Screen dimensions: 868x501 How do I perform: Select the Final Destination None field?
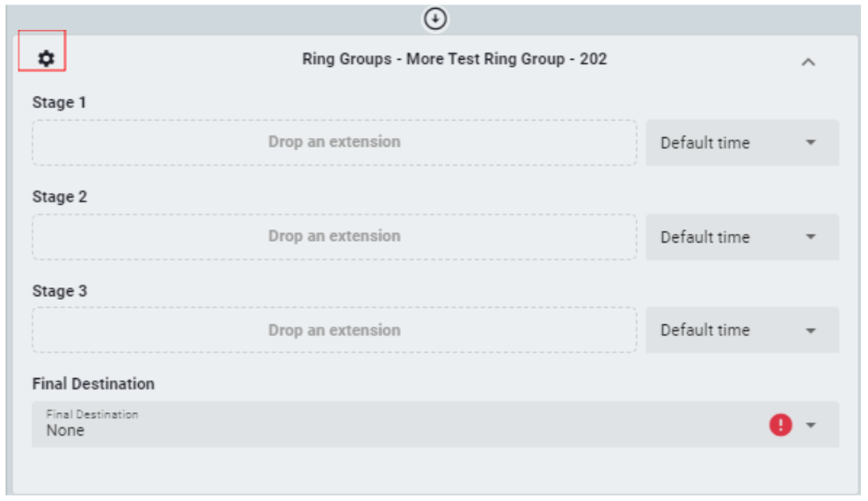396,425
